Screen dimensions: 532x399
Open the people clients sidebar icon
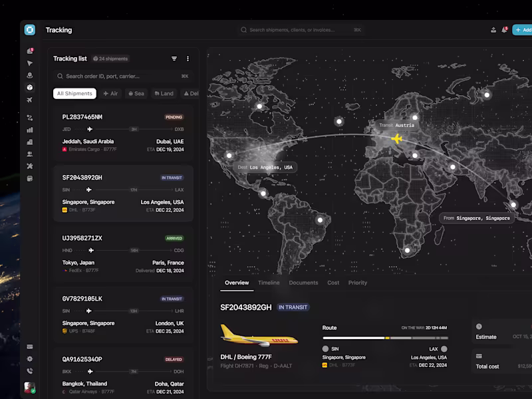(x=30, y=154)
